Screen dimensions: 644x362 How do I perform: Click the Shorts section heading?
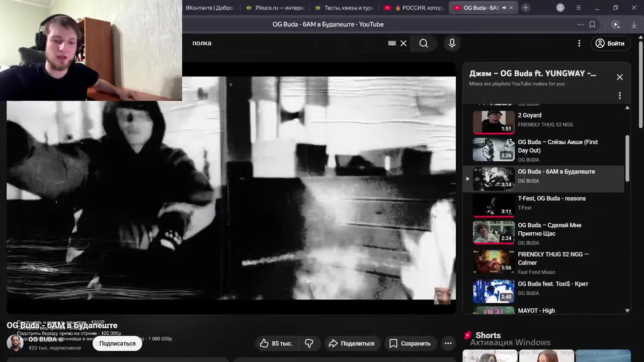(488, 335)
